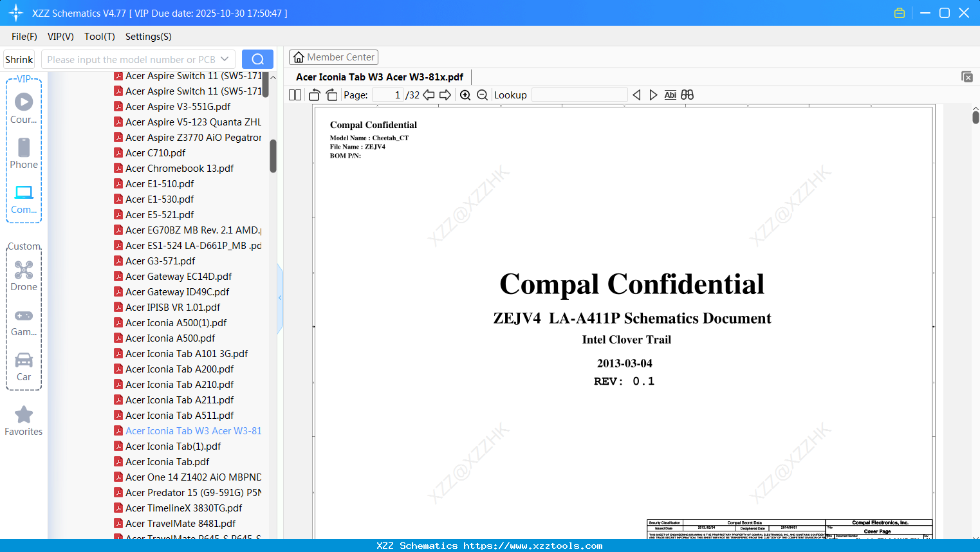Screen dimensions: 980x552
Task: Open the Phone category
Action: point(24,154)
